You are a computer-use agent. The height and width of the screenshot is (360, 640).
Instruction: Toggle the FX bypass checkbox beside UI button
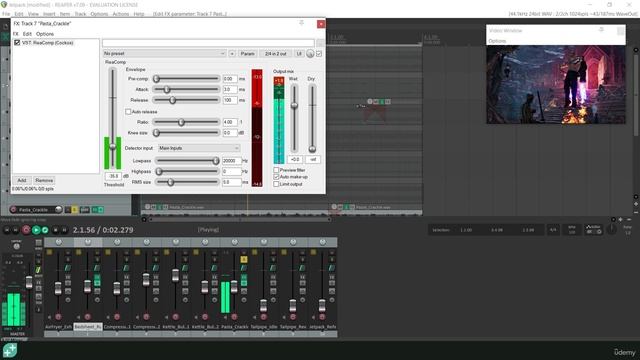pyautogui.click(x=319, y=53)
